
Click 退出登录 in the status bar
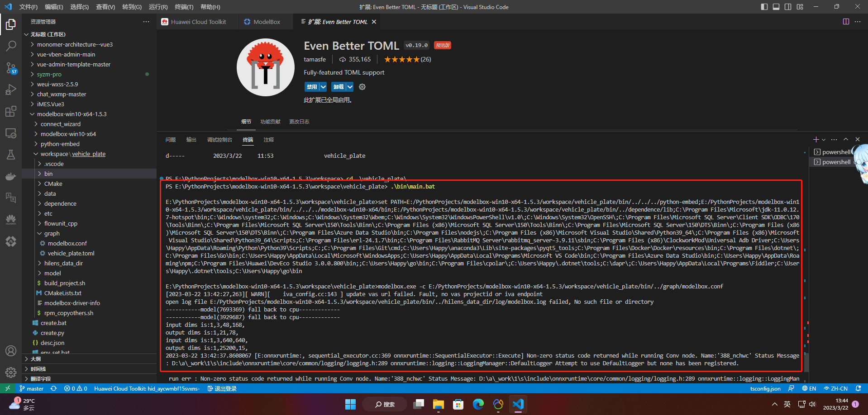pyautogui.click(x=222, y=388)
